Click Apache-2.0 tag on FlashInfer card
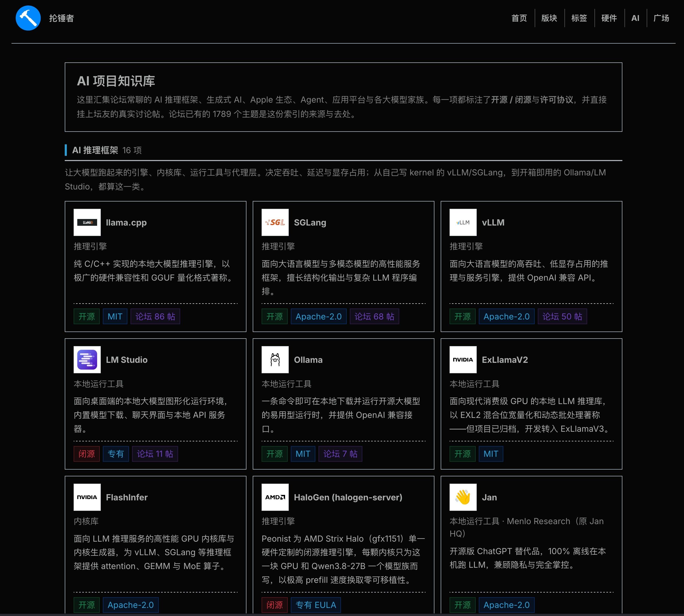The image size is (684, 616). pos(131,605)
